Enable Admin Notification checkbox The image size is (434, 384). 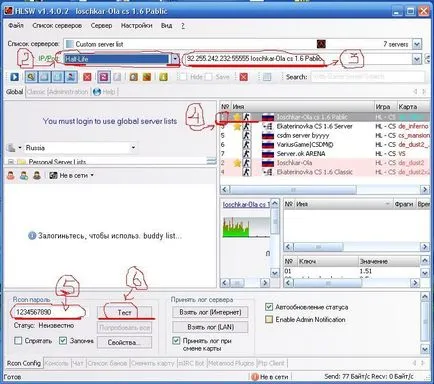pyautogui.click(x=269, y=319)
